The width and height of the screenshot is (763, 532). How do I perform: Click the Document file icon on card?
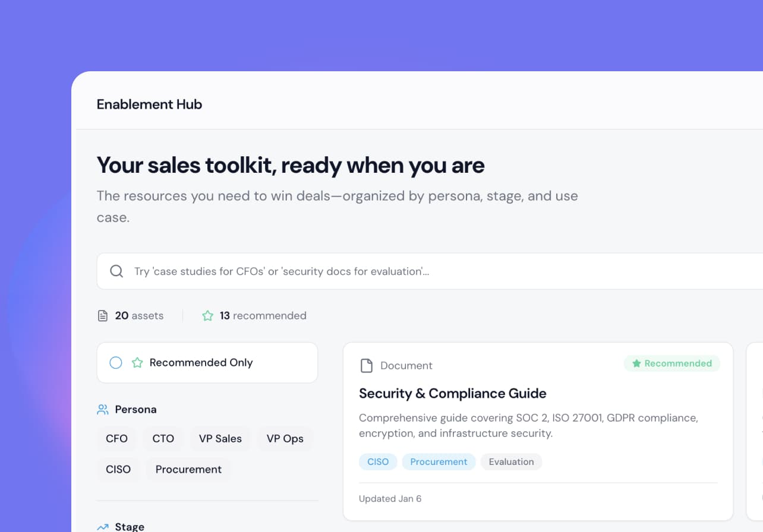367,366
